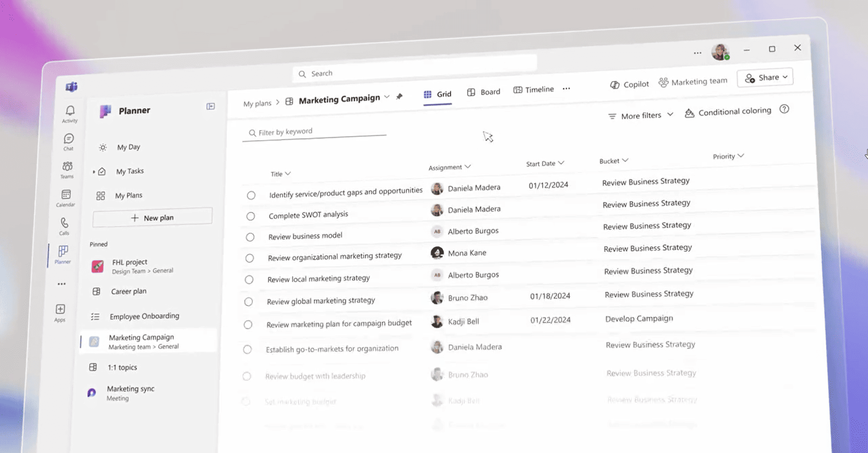Click the 1:1 topics plan icon
This screenshot has width=868, height=453.
(x=93, y=367)
